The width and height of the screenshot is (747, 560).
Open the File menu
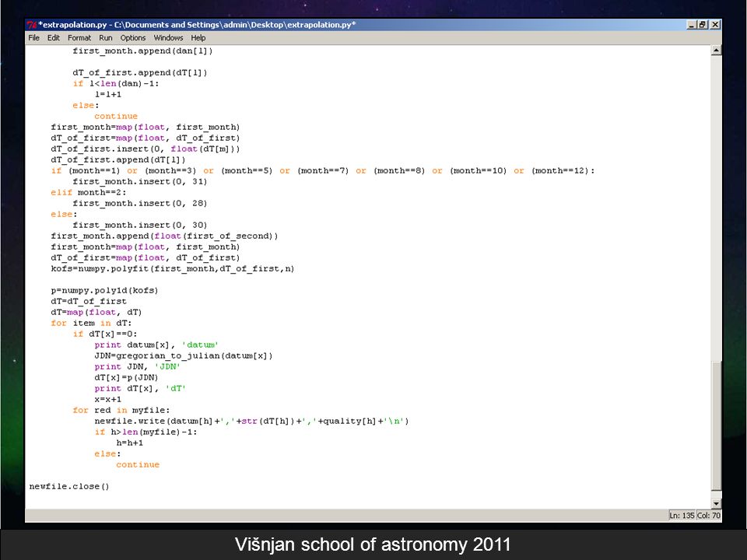[33, 37]
